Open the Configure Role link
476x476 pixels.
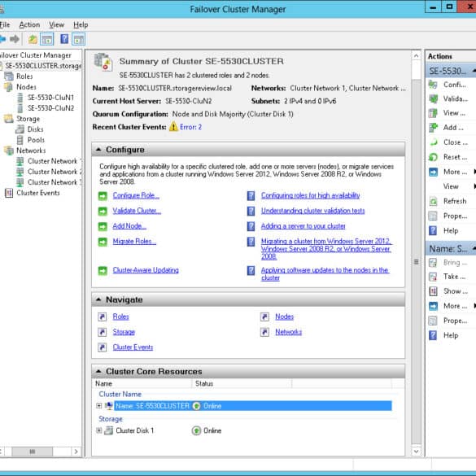pyautogui.click(x=136, y=196)
